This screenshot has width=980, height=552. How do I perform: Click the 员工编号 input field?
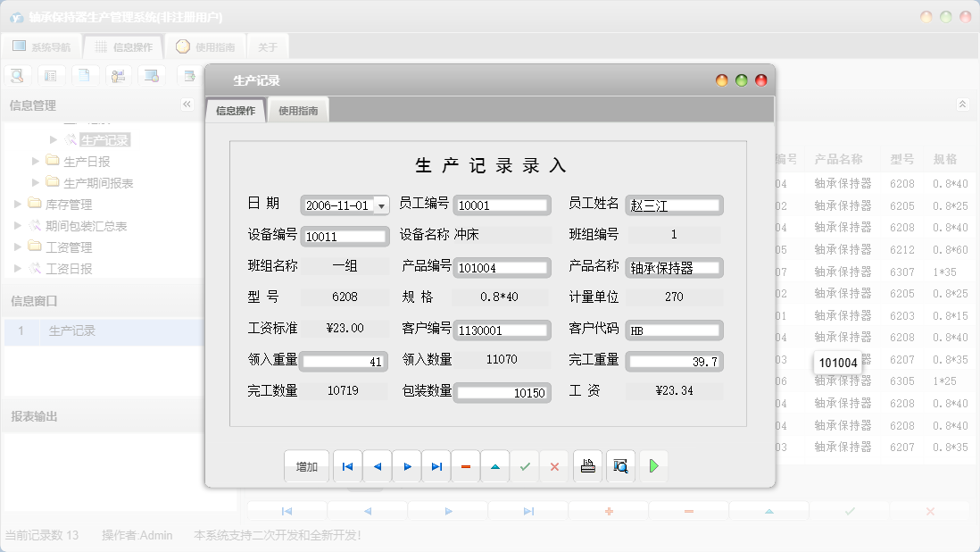tap(501, 205)
